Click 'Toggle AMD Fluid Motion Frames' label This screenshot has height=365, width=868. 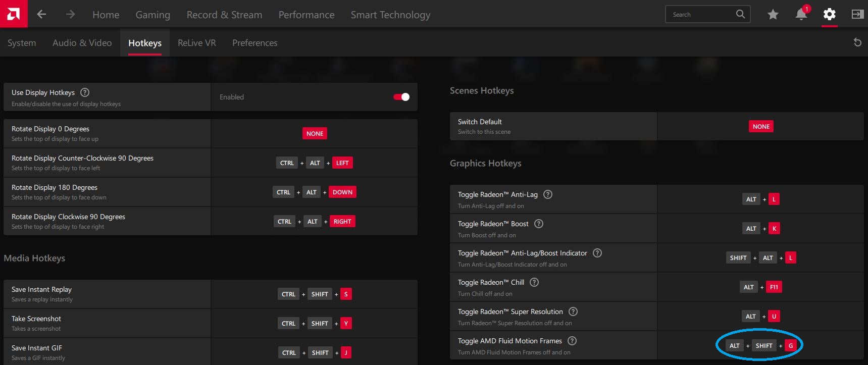[x=509, y=341]
